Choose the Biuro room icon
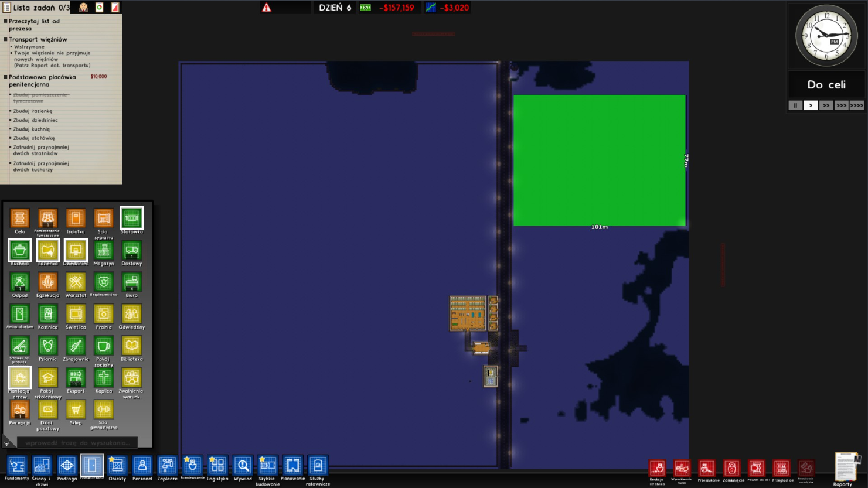Viewport: 868px width, 488px height. point(132,282)
